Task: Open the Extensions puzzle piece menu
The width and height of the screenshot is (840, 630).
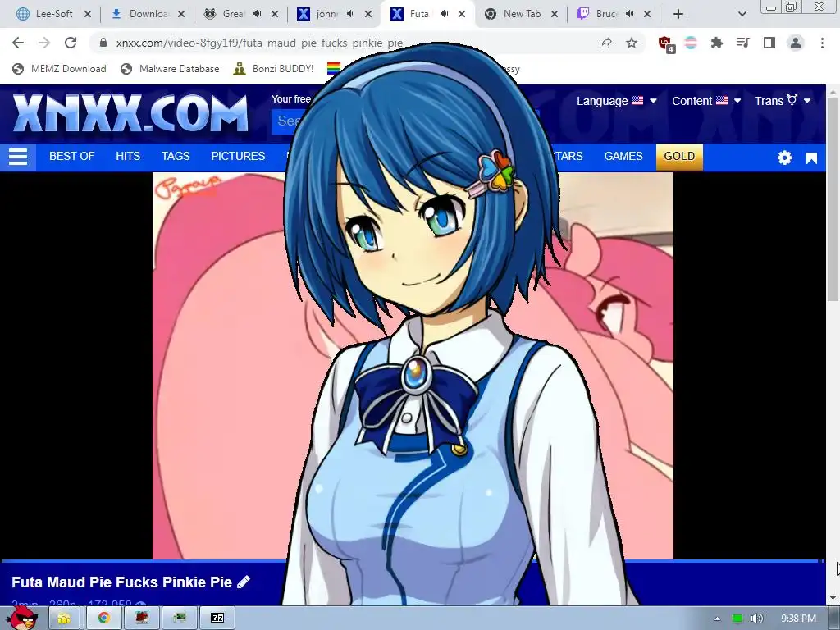Action: click(717, 43)
